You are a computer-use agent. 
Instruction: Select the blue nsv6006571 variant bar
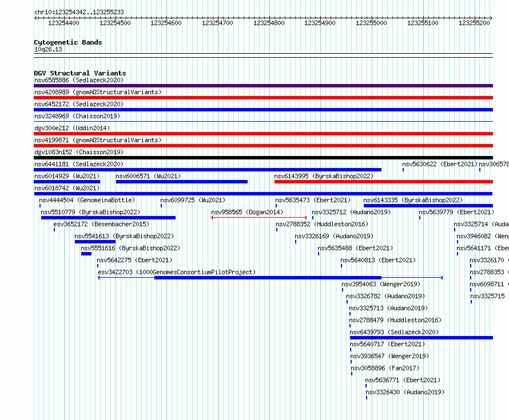point(182,182)
